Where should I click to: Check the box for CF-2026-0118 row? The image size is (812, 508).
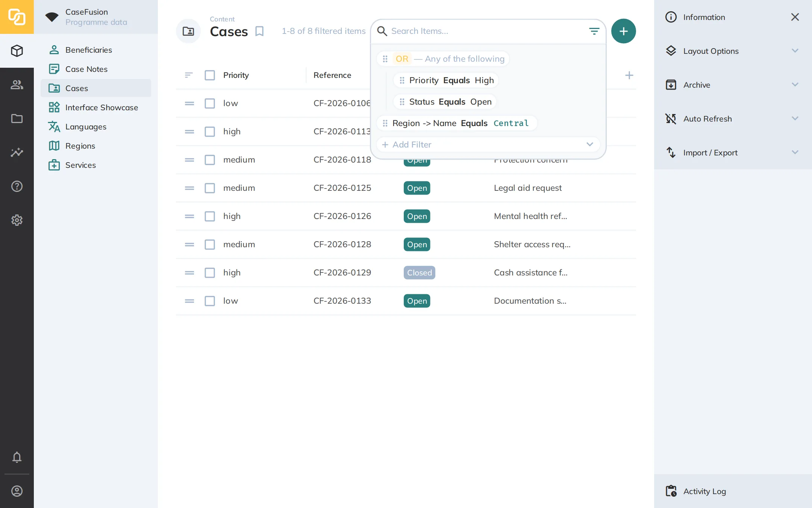tap(210, 160)
